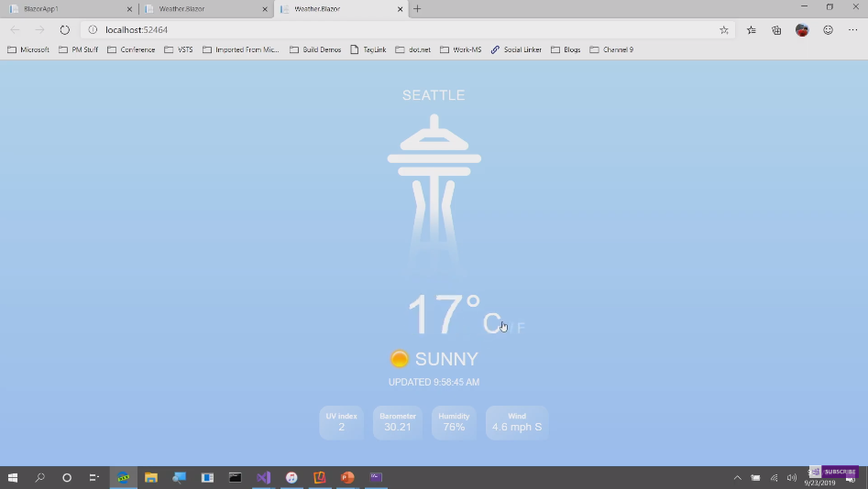Open the Social Linker bookmark
The image size is (868, 489).
[x=516, y=49]
